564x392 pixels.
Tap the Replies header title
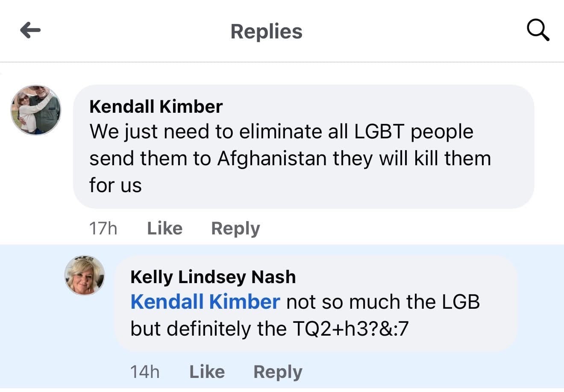pyautogui.click(x=266, y=32)
